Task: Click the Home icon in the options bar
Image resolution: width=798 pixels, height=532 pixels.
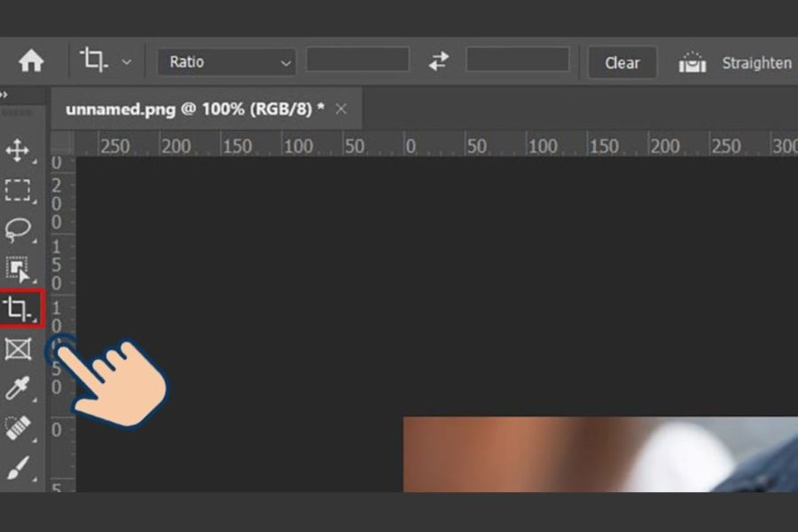Action: pos(31,61)
